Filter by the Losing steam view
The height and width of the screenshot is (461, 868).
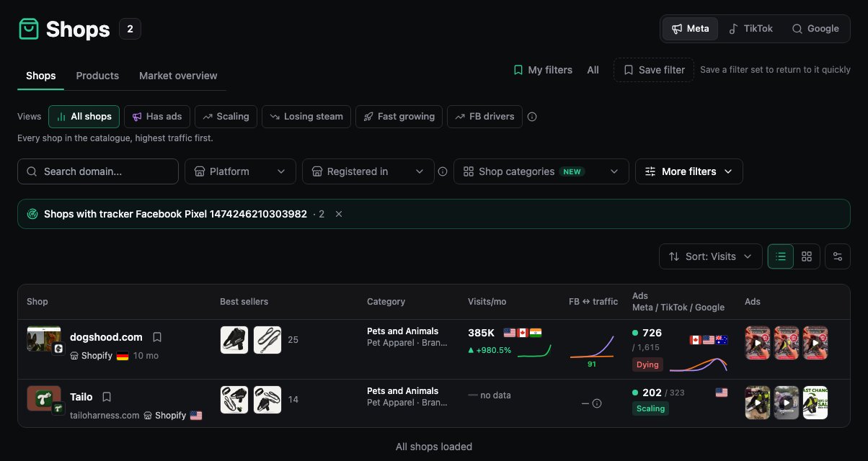[x=306, y=117]
